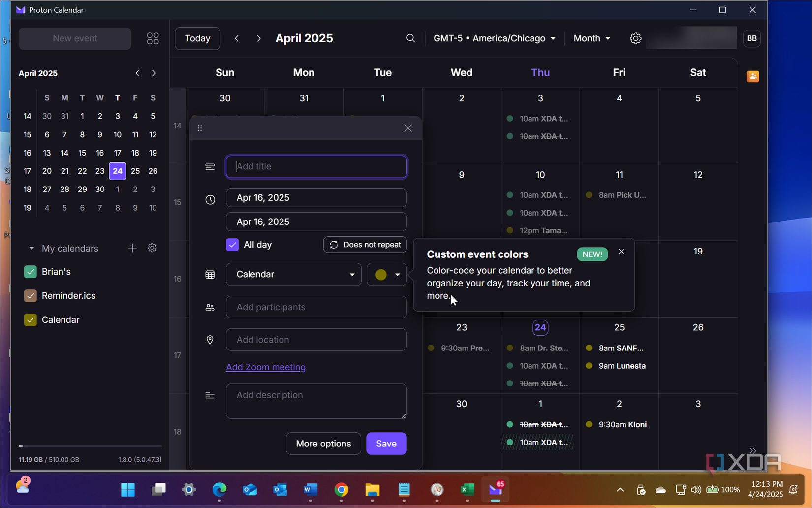Open the Calendar selection dropdown in event
Viewport: 812px width, 508px height.
tap(294, 274)
